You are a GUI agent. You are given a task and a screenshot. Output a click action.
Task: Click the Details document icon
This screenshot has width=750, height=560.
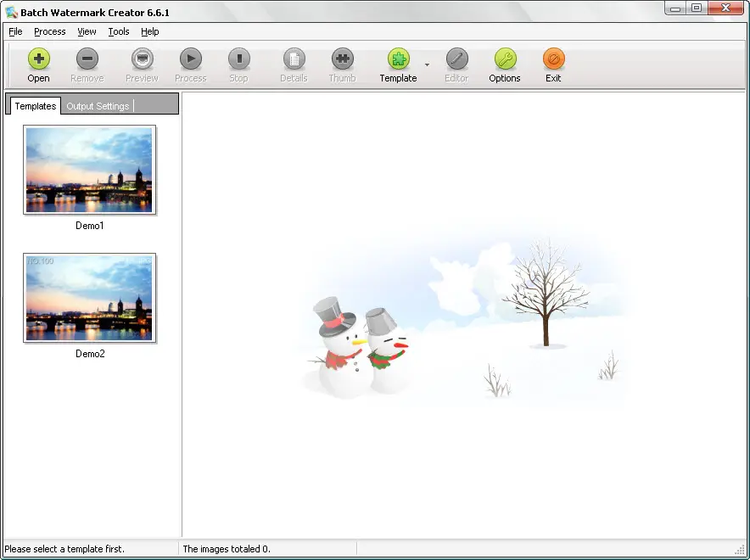click(294, 59)
